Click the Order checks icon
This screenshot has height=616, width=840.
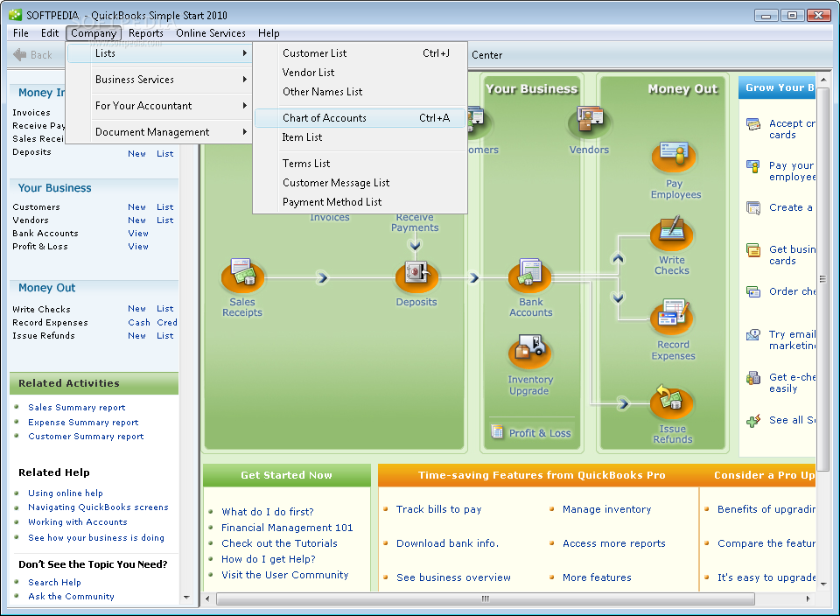(x=753, y=292)
